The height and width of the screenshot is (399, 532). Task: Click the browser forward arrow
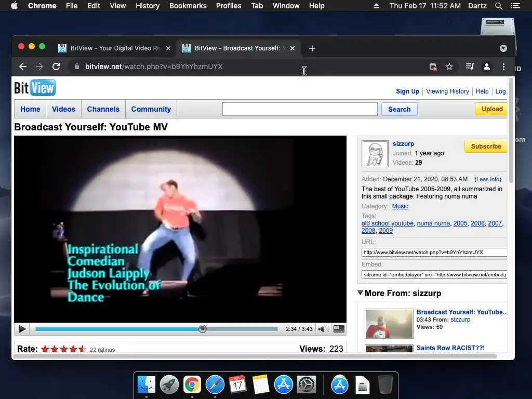[39, 66]
